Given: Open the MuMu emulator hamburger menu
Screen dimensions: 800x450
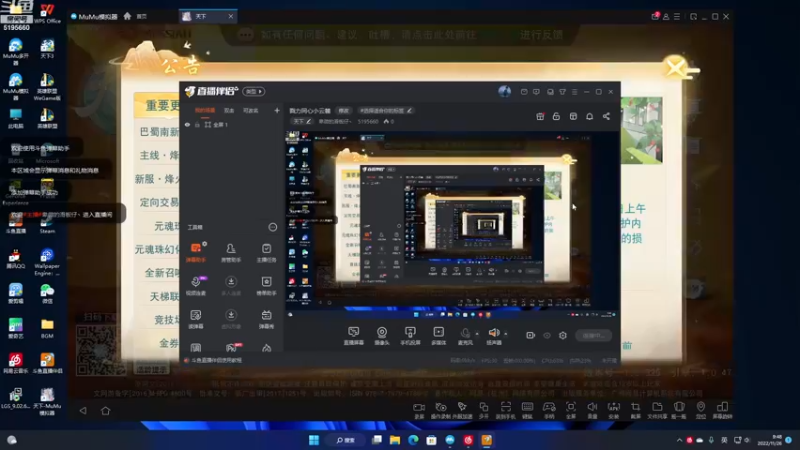Looking at the screenshot, I should pos(677,16).
